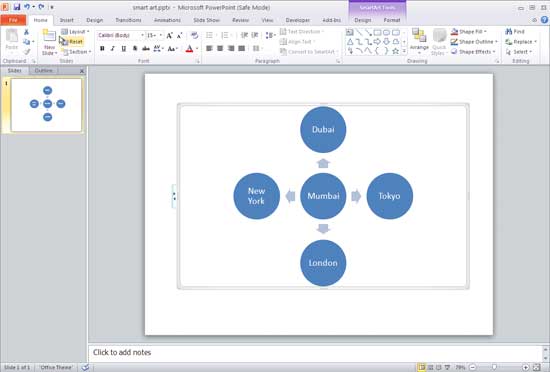This screenshot has width=550, height=372.
Task: Select the right arrow shape
Action: [377, 42]
